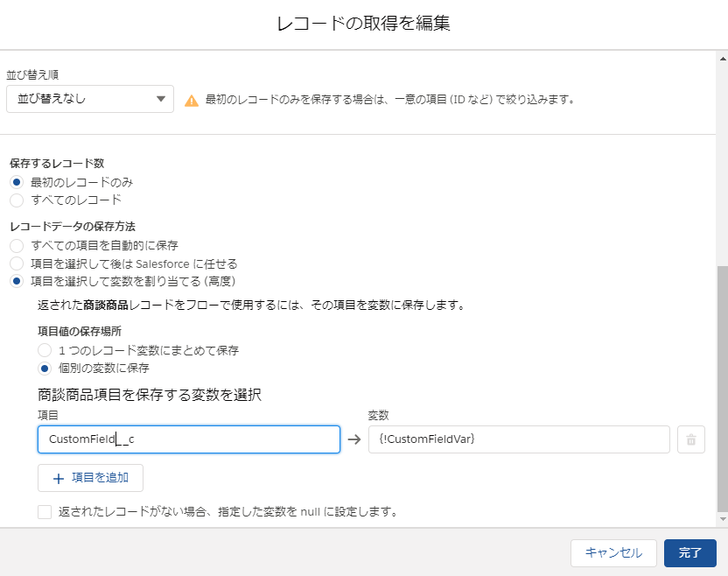This screenshot has width=728, height=576.
Task: Click the scrollbar up arrow
Action: coord(723,59)
